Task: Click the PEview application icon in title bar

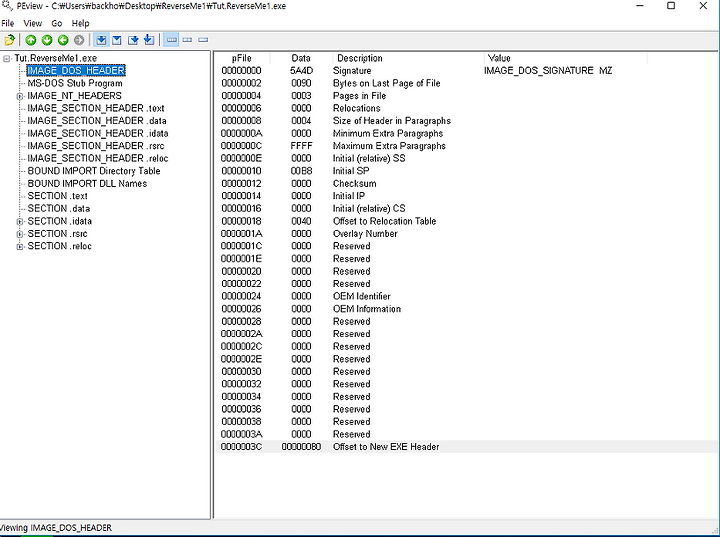Action: pos(6,6)
